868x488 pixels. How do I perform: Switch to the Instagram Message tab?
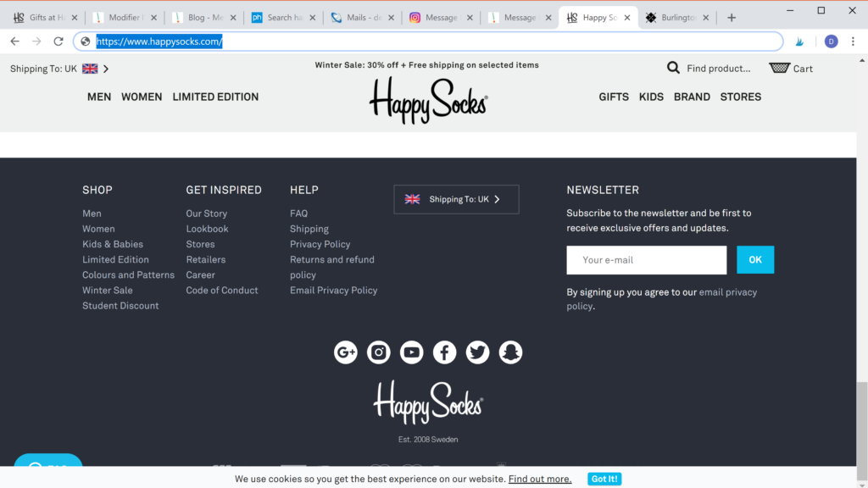[441, 18]
